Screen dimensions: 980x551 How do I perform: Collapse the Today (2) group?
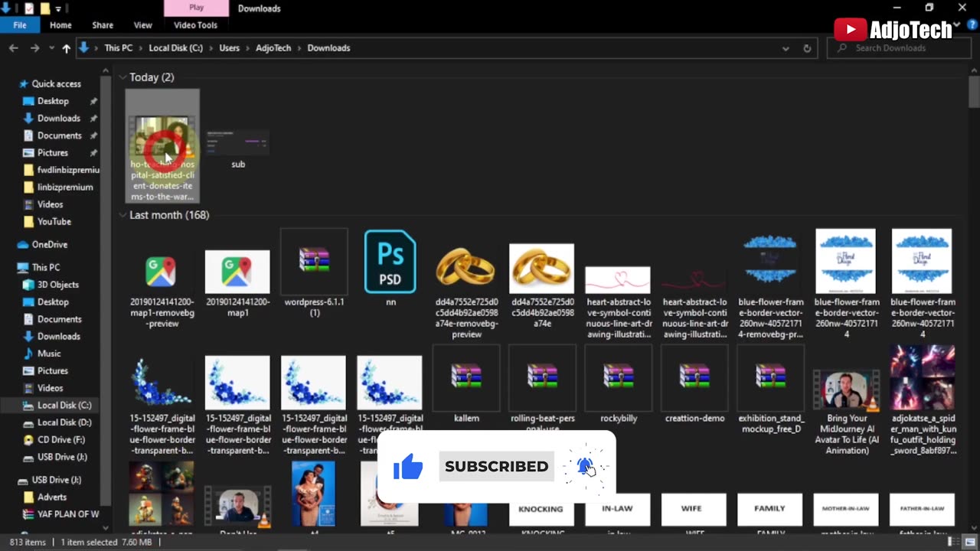(x=122, y=77)
